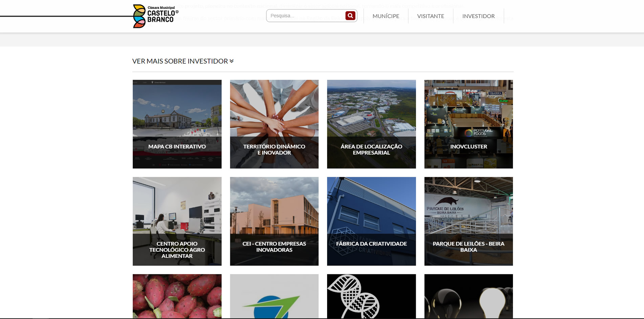Image resolution: width=644 pixels, height=319 pixels.
Task: Open the Fábrica da Criatividade card
Action: (x=371, y=221)
